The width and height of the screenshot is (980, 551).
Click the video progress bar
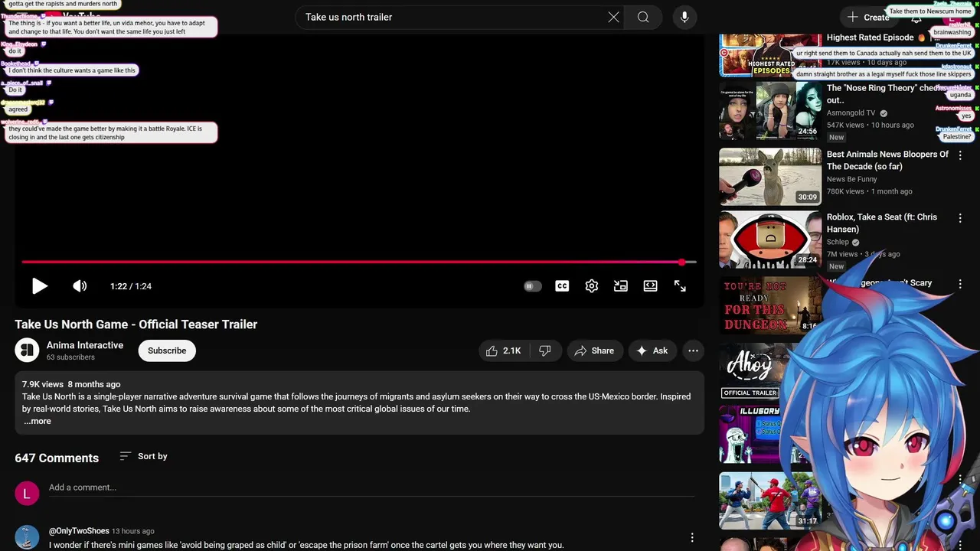[x=359, y=262]
